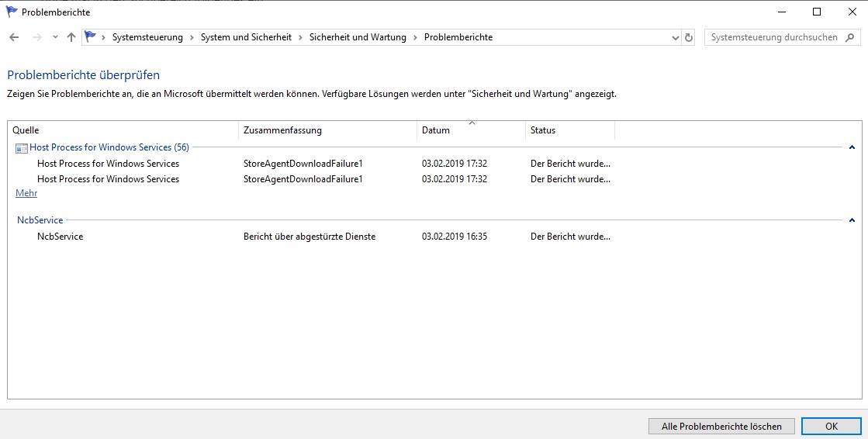Viewport: 868px width, 439px height.
Task: Click the flag icon in address bar
Action: [90, 37]
